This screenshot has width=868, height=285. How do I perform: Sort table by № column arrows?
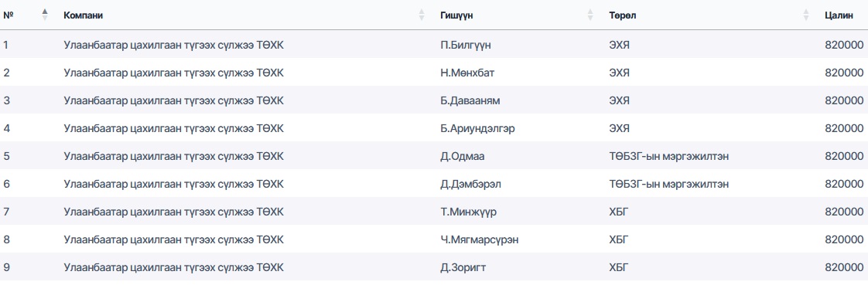45,15
